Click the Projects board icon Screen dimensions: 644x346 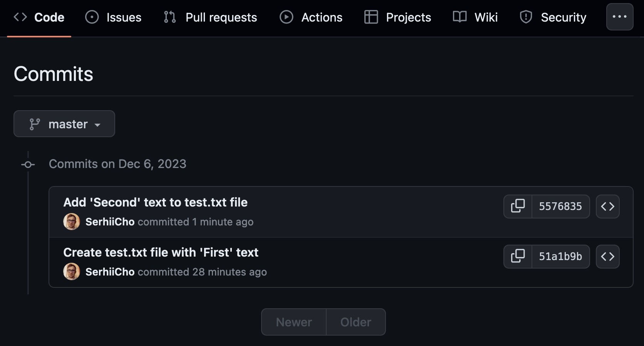pos(371,17)
